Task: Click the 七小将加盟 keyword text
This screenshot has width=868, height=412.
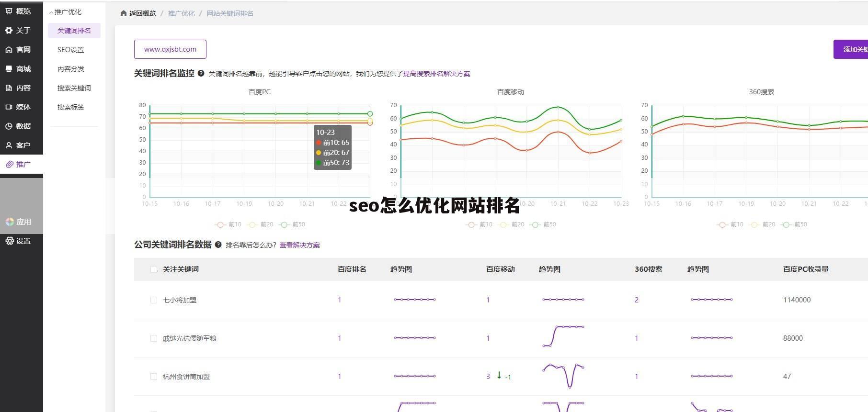Action: point(180,300)
